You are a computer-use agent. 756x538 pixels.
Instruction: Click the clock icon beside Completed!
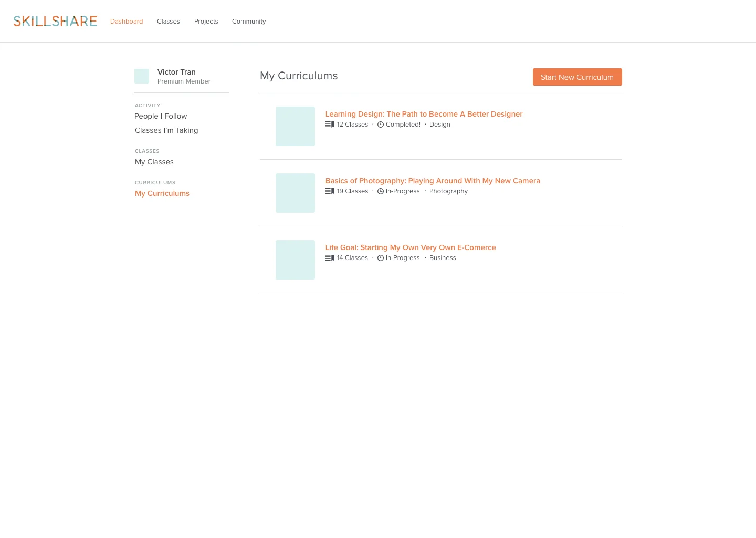[381, 125]
